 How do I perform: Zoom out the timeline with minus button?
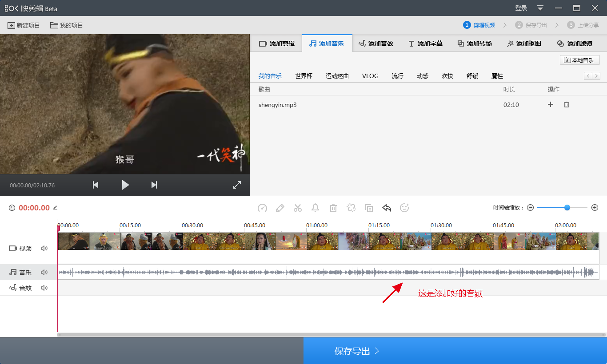tap(530, 208)
